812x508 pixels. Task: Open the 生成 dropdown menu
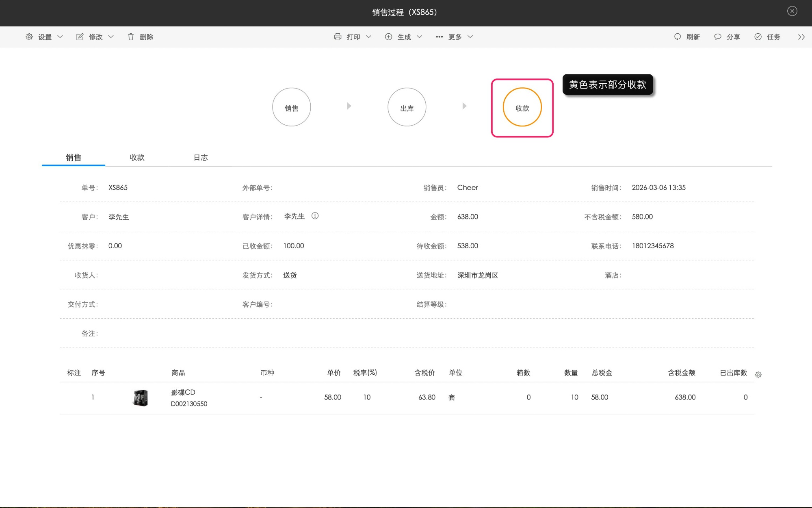click(x=404, y=37)
